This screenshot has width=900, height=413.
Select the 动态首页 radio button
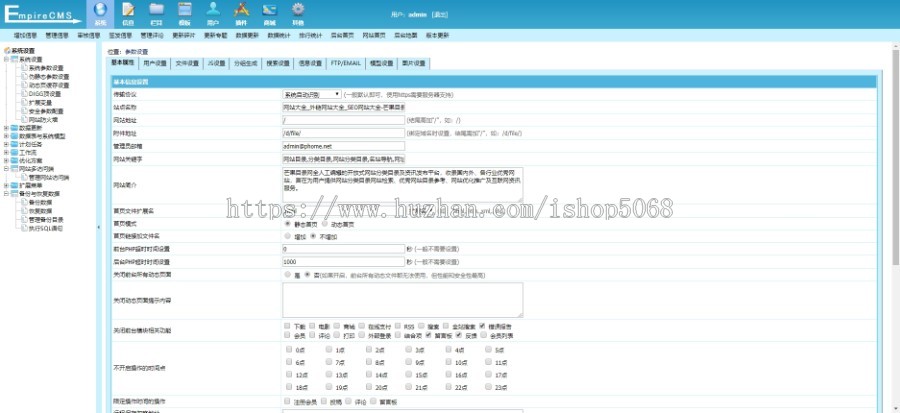coord(325,224)
